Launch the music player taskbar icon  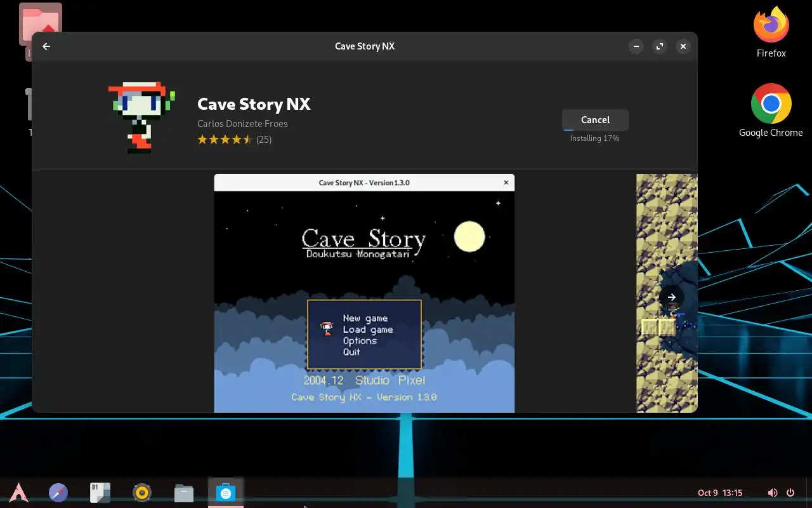pos(142,492)
